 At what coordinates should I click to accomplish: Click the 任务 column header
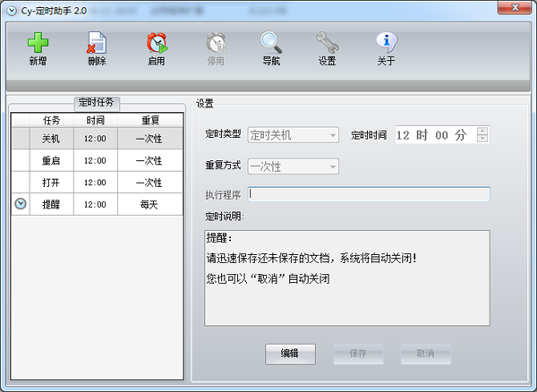(x=51, y=120)
